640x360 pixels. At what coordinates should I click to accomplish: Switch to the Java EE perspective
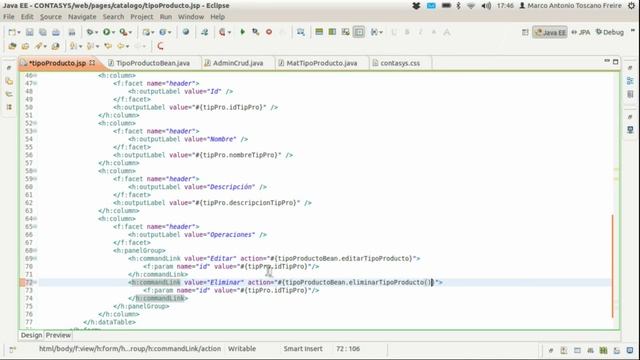[550, 32]
